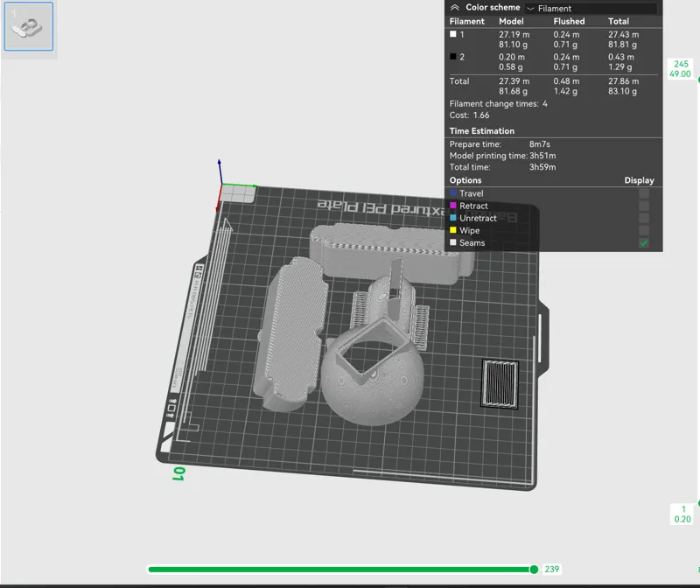Click the Seams white color swatch
700x588 pixels.
click(453, 242)
